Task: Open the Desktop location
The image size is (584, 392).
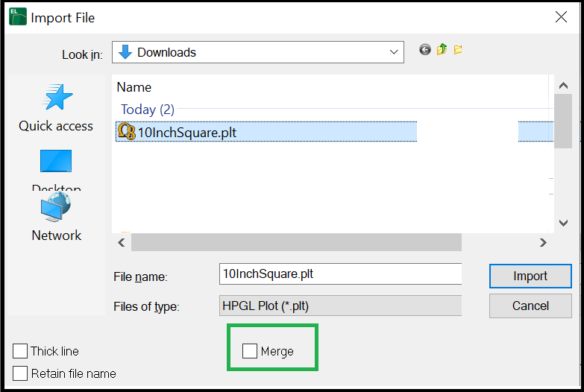Action: (x=56, y=170)
